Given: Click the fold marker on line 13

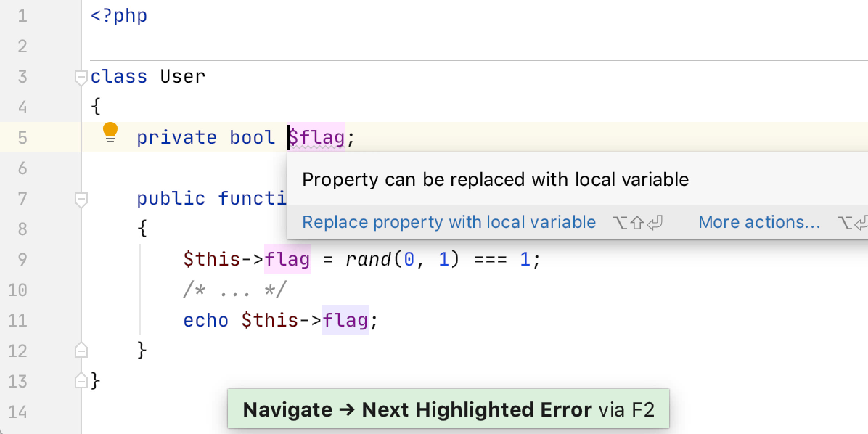Looking at the screenshot, I should pyautogui.click(x=81, y=380).
